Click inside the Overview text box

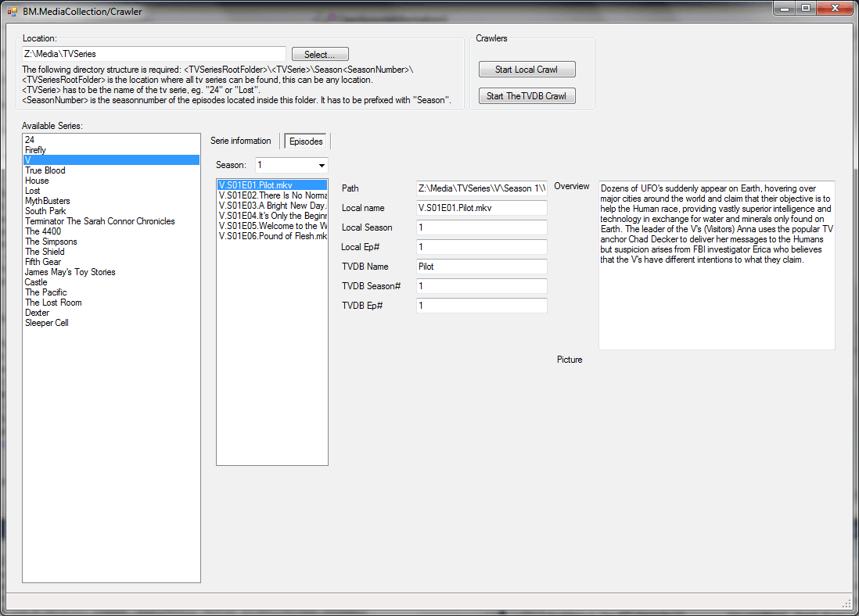[717, 265]
